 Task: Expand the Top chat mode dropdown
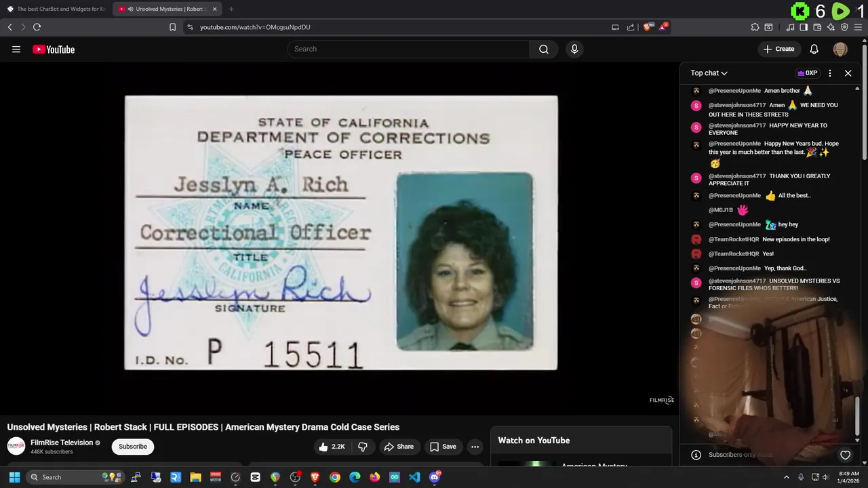tap(709, 73)
